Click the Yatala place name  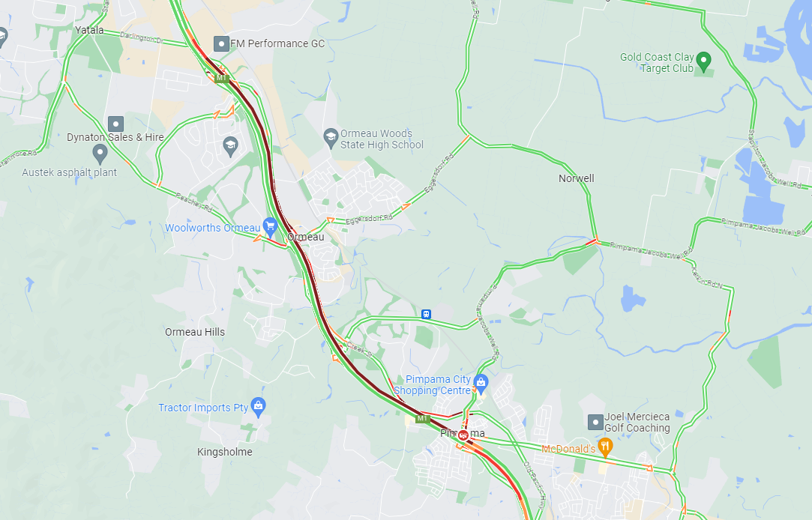tap(89, 30)
